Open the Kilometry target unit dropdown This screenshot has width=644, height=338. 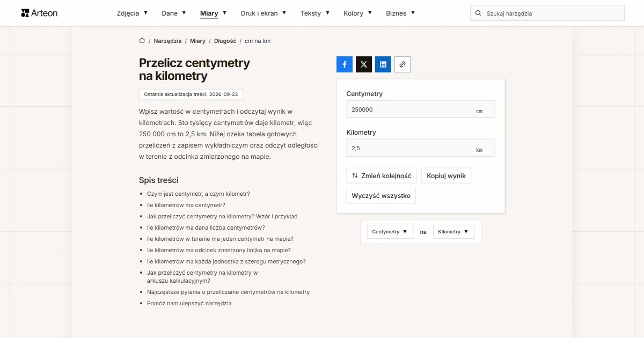click(x=453, y=232)
